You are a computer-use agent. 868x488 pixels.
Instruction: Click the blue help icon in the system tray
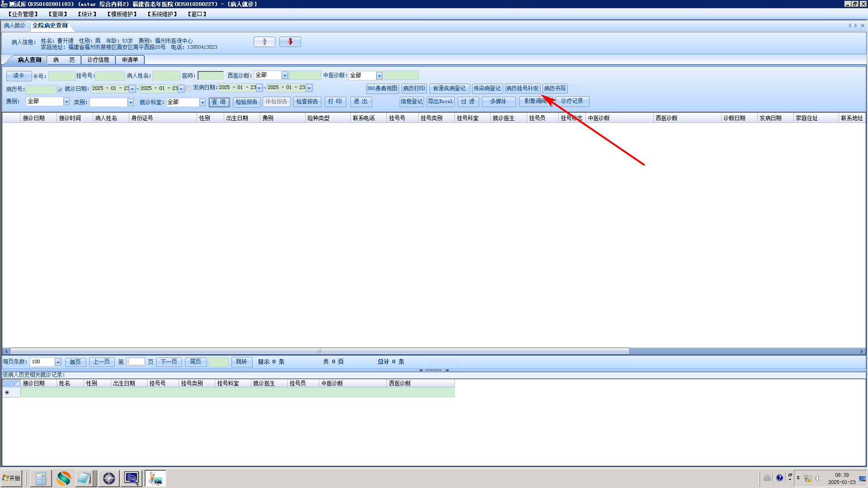click(x=779, y=478)
